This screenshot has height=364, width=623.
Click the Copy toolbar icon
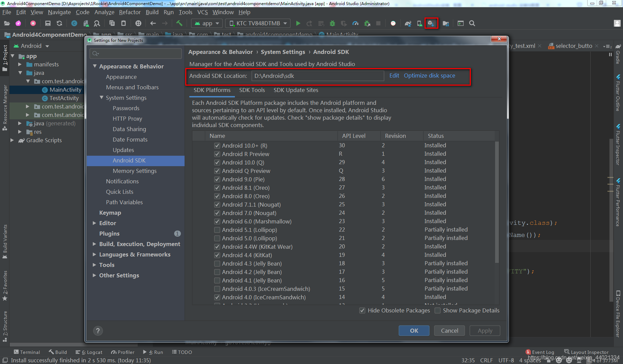point(112,23)
